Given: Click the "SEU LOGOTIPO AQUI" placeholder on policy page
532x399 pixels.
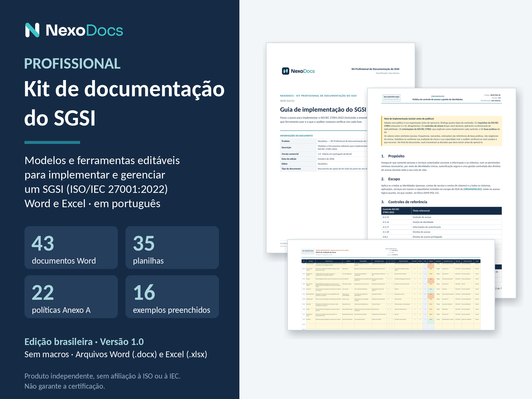Looking at the screenshot, I should pos(391,98).
